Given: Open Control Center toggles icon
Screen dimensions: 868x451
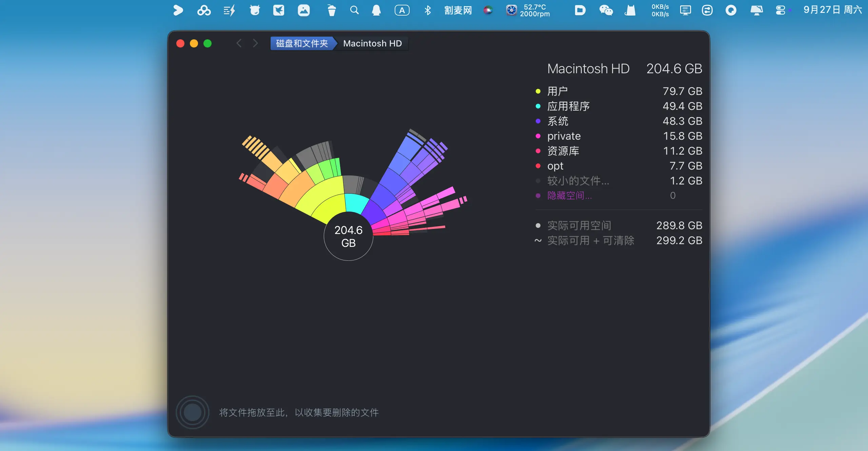Looking at the screenshot, I should point(780,10).
